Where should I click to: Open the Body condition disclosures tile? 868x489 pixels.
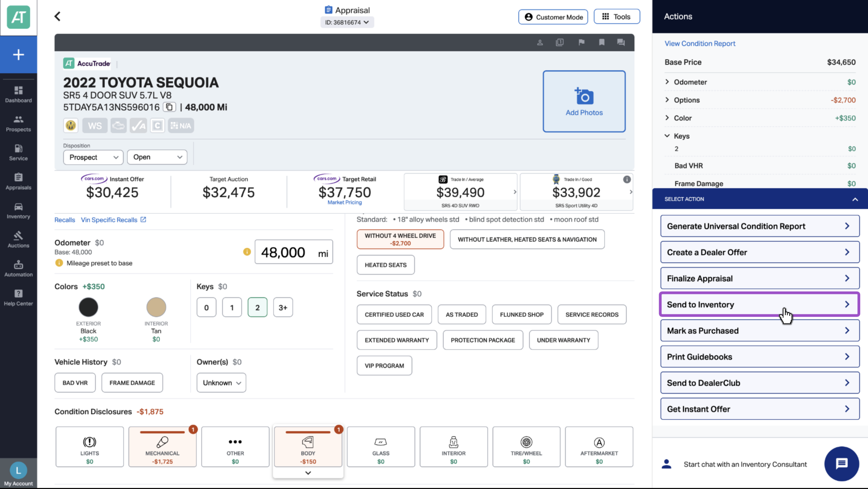click(308, 447)
